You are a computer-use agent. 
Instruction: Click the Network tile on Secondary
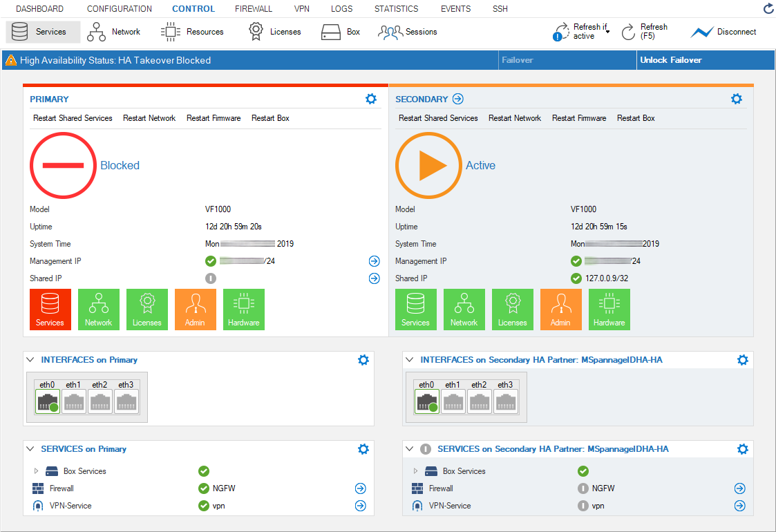(464, 310)
